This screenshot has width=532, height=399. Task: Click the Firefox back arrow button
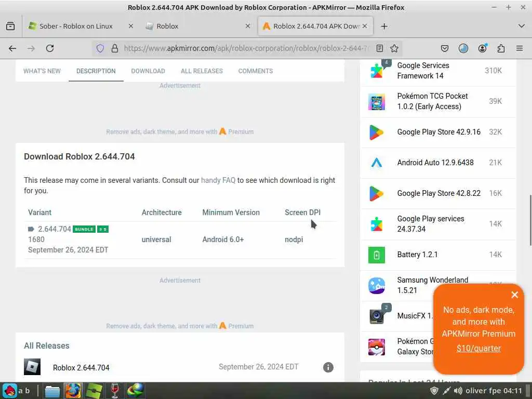(x=12, y=48)
